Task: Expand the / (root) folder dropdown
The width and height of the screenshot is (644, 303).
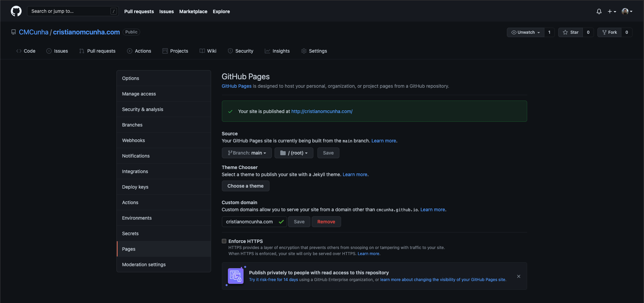Action: 294,153
